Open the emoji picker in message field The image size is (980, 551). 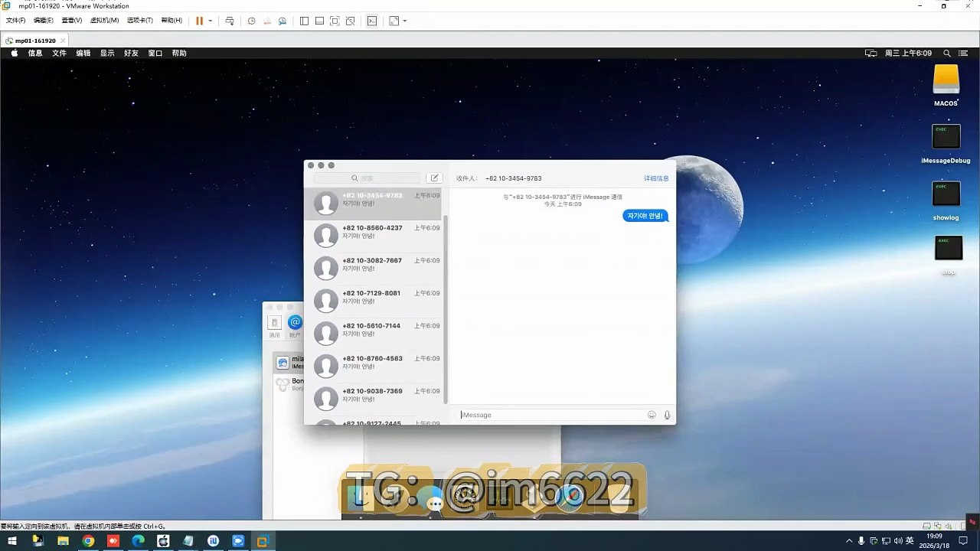(x=652, y=415)
